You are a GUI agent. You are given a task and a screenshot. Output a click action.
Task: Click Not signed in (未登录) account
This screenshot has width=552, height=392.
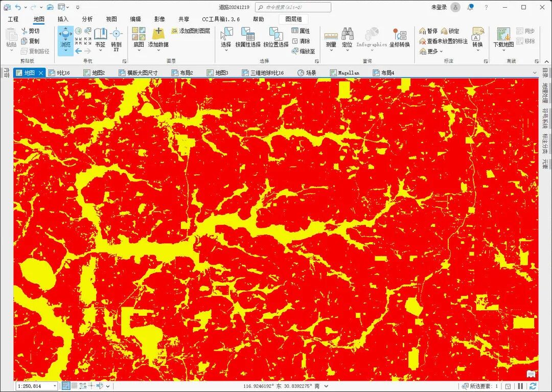[439, 7]
